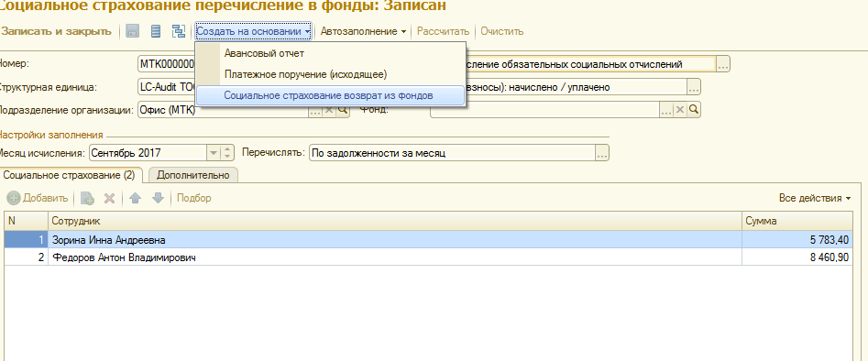868x361 pixels.
Task: Click the Подбор button
Action: tap(193, 198)
